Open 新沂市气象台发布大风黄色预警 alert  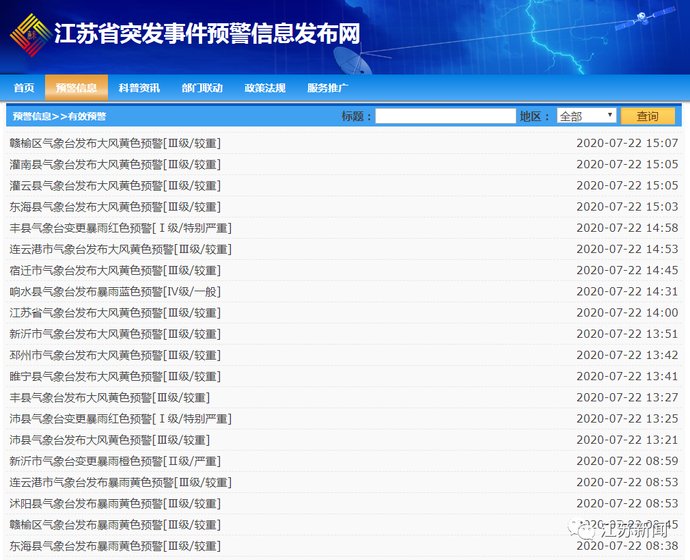115,334
